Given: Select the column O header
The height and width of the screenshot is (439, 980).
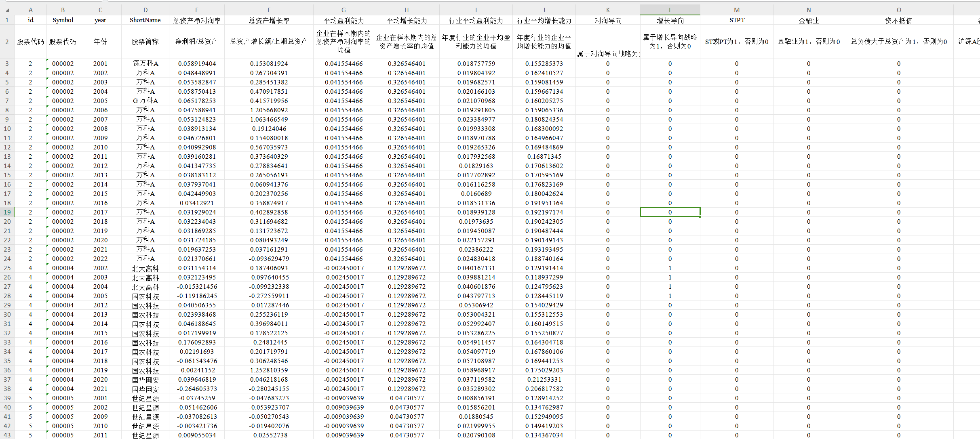Looking at the screenshot, I should coord(898,10).
